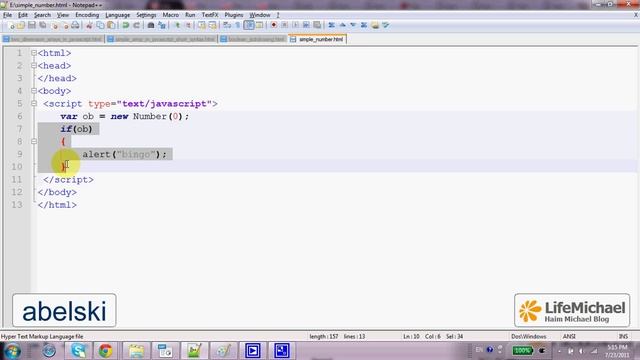Close document with menu bar X button
The height and width of the screenshot is (360, 640).
(636, 15)
